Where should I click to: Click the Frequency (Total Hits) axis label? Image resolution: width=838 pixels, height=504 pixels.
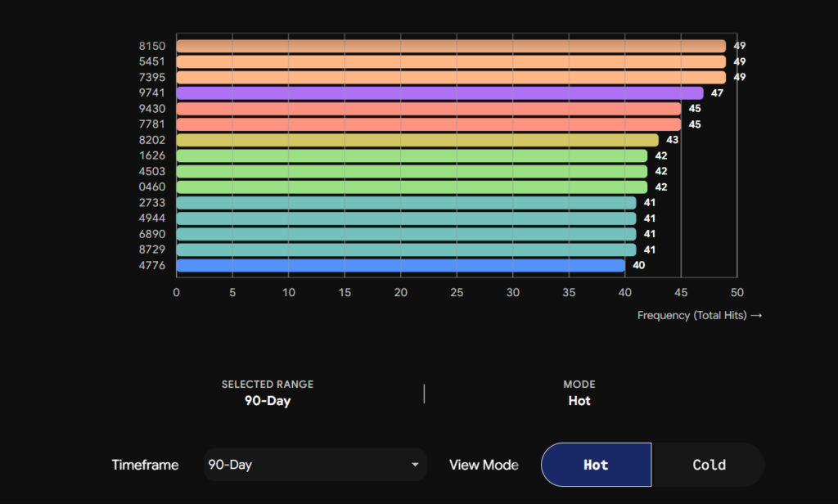click(x=699, y=315)
